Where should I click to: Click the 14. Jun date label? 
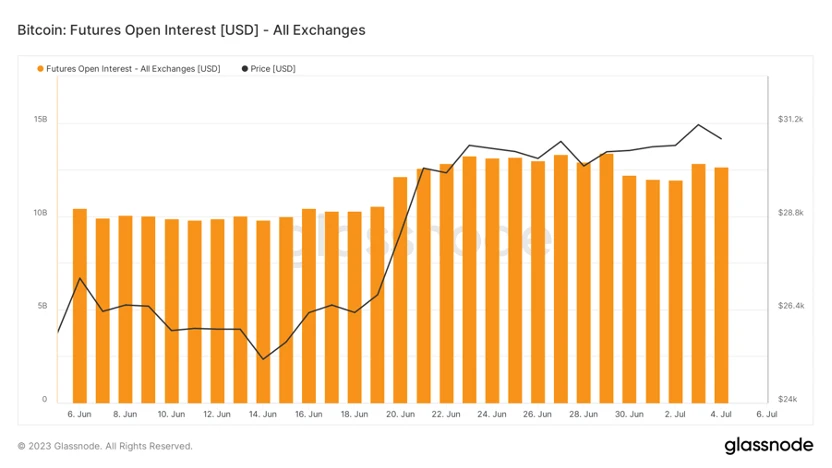point(263,413)
